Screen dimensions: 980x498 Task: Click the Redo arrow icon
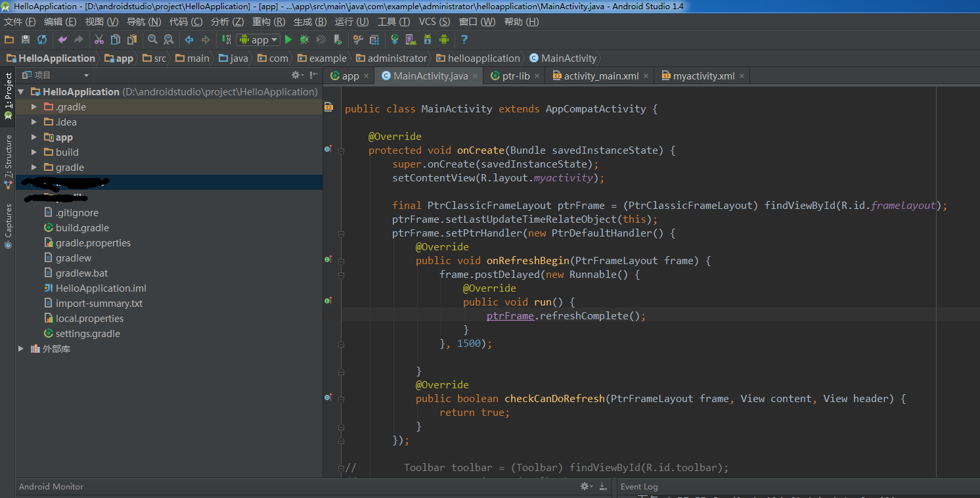(79, 40)
